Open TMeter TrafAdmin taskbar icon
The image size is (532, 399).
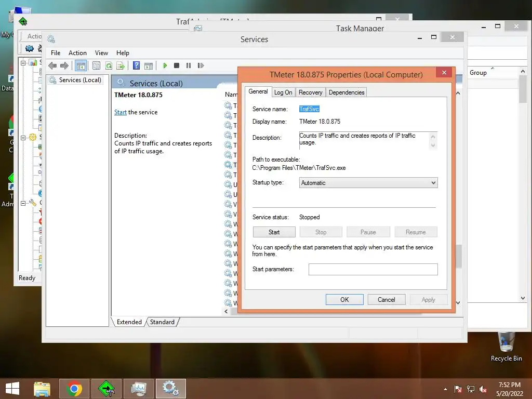107,389
